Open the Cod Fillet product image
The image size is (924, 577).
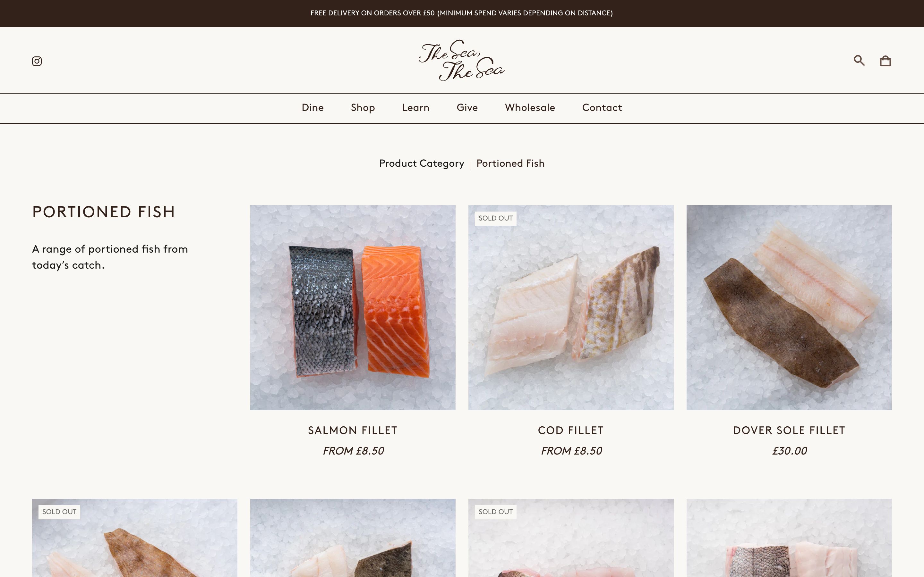pyautogui.click(x=571, y=308)
